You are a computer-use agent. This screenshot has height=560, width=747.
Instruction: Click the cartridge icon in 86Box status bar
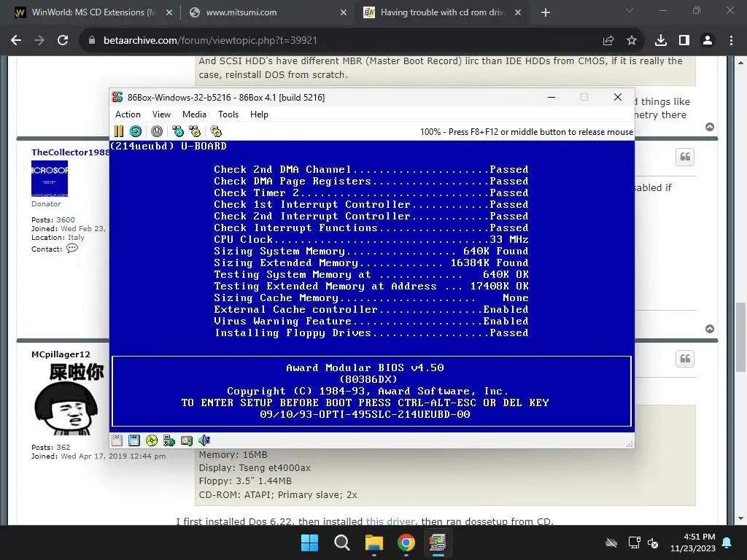tap(117, 440)
